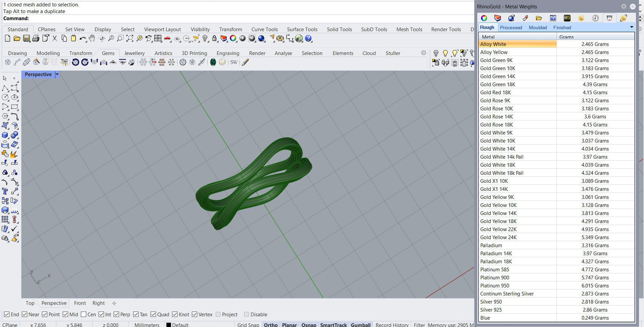
Task: Click the Cut (scissors) icon
Action: coord(54,39)
